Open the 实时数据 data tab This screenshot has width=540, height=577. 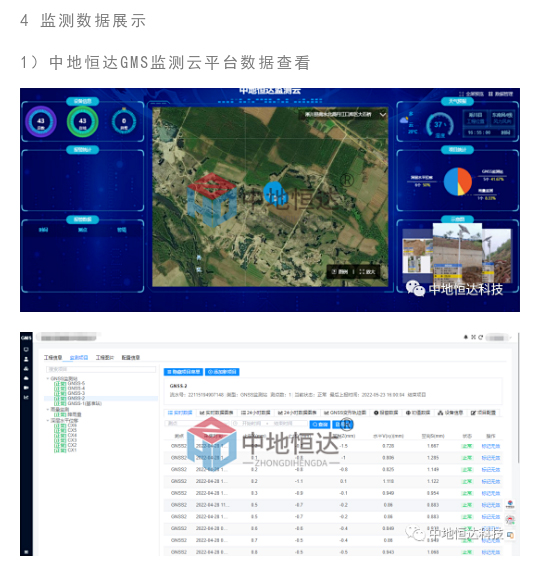coord(180,413)
